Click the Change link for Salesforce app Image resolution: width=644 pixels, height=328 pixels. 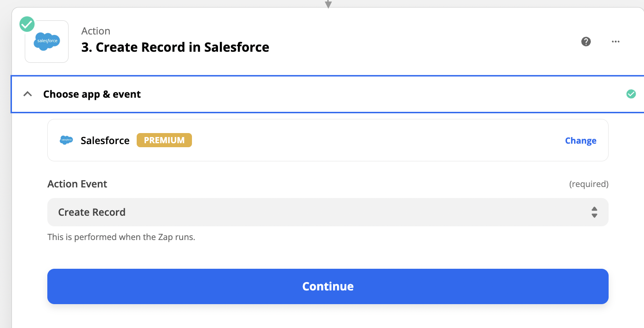tap(581, 141)
